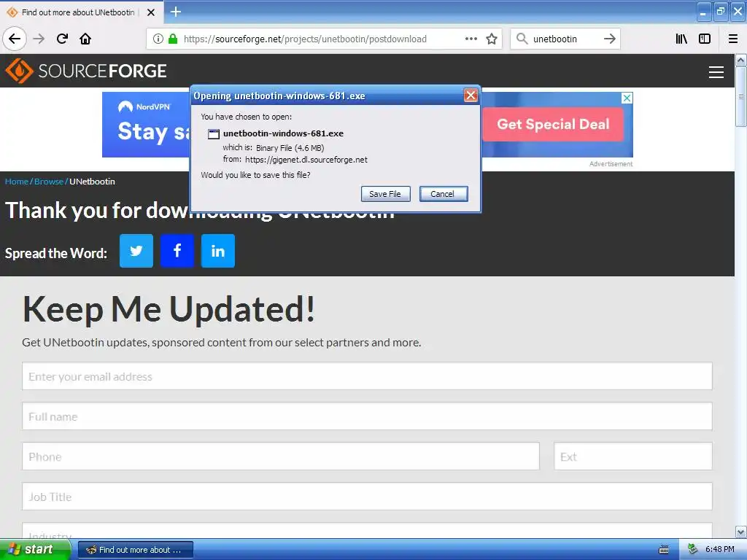747x560 pixels.
Task: Share on Facebook
Action: click(x=177, y=251)
